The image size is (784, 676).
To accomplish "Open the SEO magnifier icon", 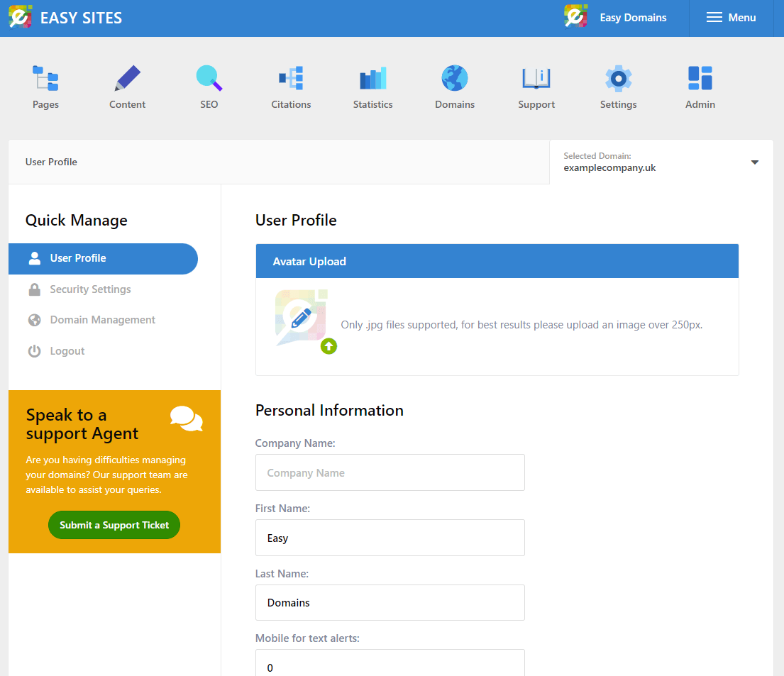I will point(209,79).
